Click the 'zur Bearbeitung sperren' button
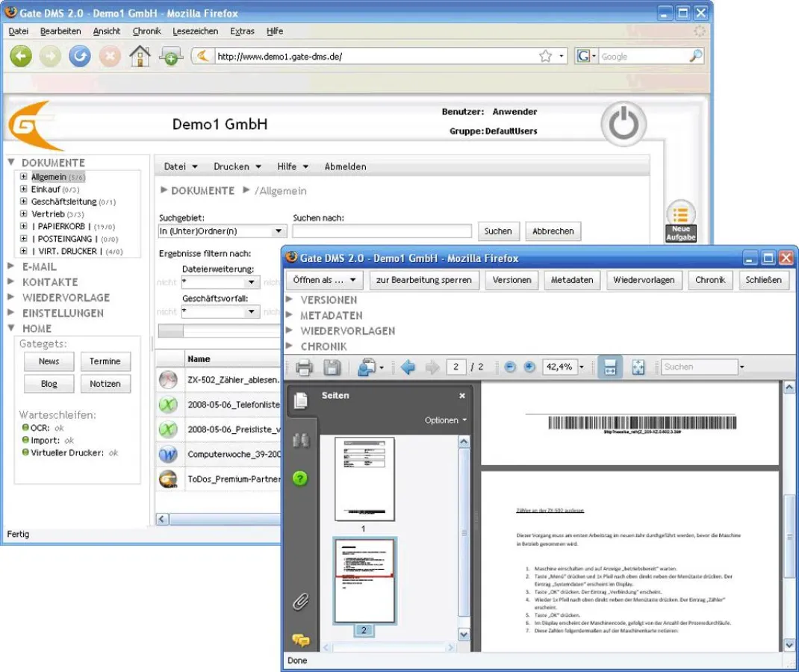 tap(423, 280)
